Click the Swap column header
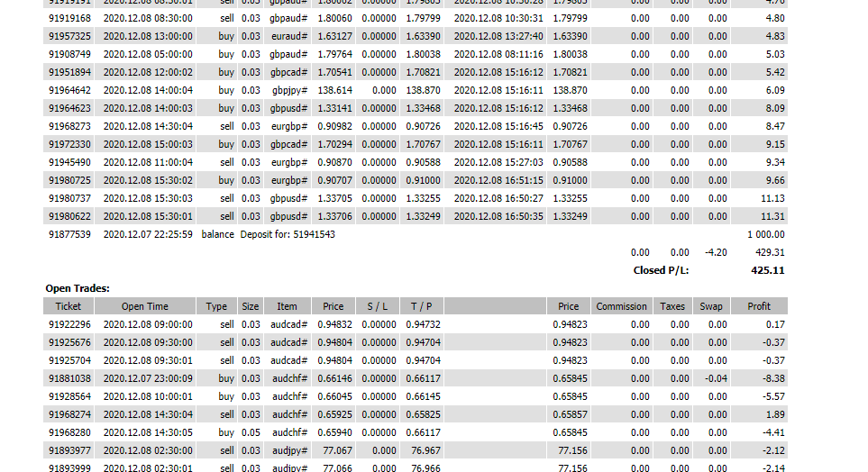868x472 pixels. 711,306
